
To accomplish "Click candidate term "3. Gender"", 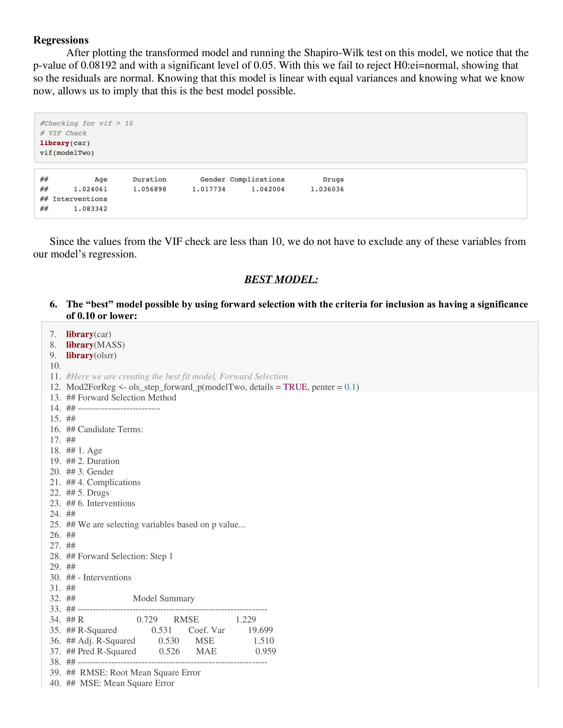I will (x=96, y=472).
